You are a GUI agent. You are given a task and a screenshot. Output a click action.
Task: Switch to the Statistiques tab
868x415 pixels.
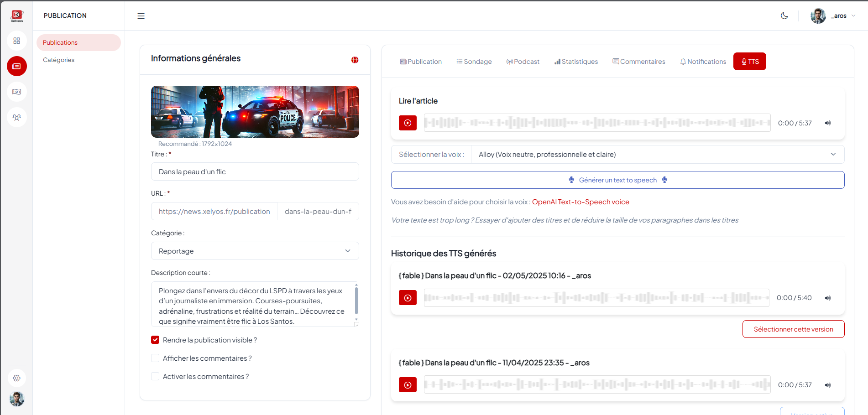click(x=576, y=61)
